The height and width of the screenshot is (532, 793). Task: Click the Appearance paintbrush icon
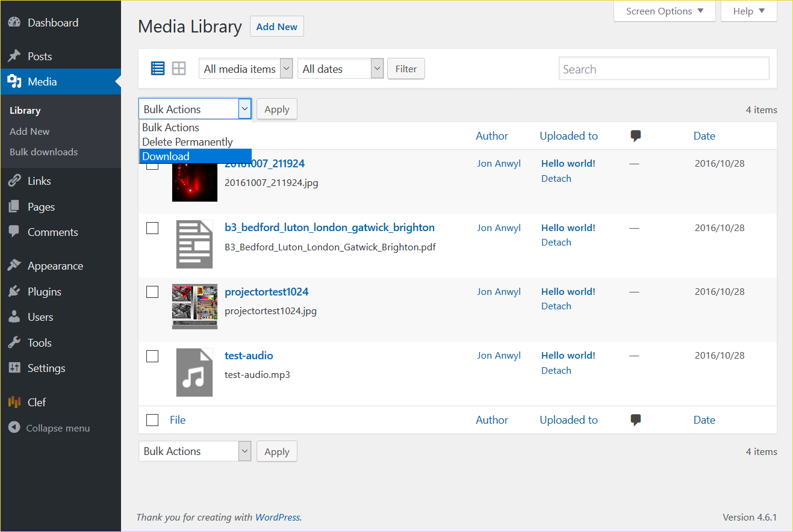pyautogui.click(x=14, y=266)
